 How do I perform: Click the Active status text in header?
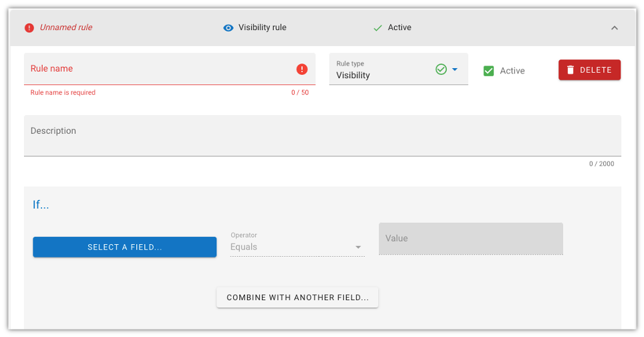(399, 27)
